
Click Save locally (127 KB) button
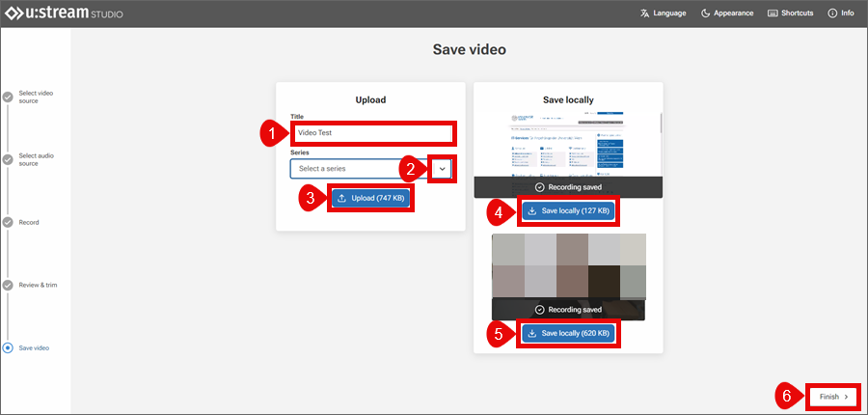click(x=567, y=210)
